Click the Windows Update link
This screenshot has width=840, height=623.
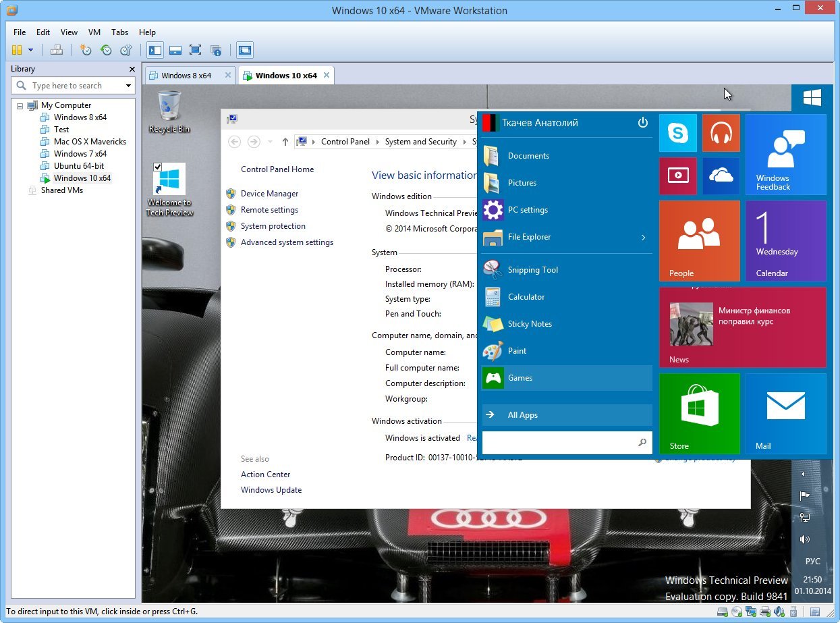coord(271,490)
